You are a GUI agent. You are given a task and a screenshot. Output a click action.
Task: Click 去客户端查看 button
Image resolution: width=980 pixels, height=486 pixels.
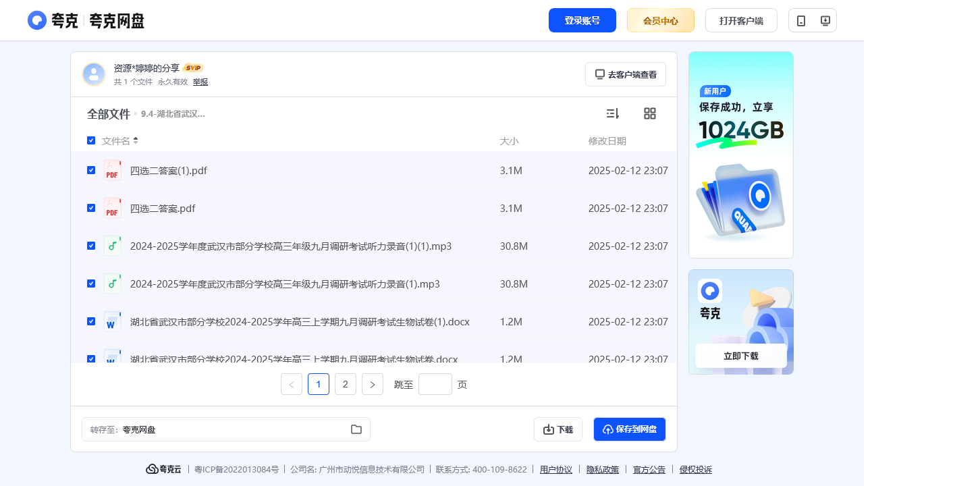pos(626,74)
